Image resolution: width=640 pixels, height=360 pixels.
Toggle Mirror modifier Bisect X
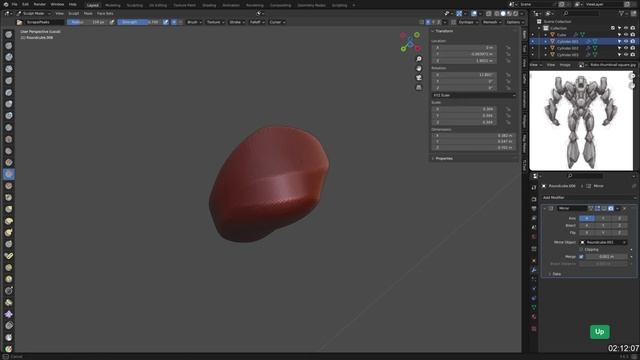pos(587,225)
